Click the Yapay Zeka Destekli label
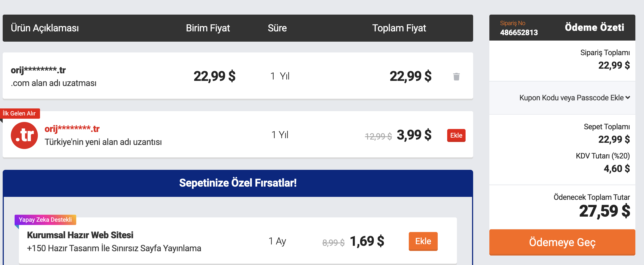This screenshot has width=644, height=265. point(45,220)
